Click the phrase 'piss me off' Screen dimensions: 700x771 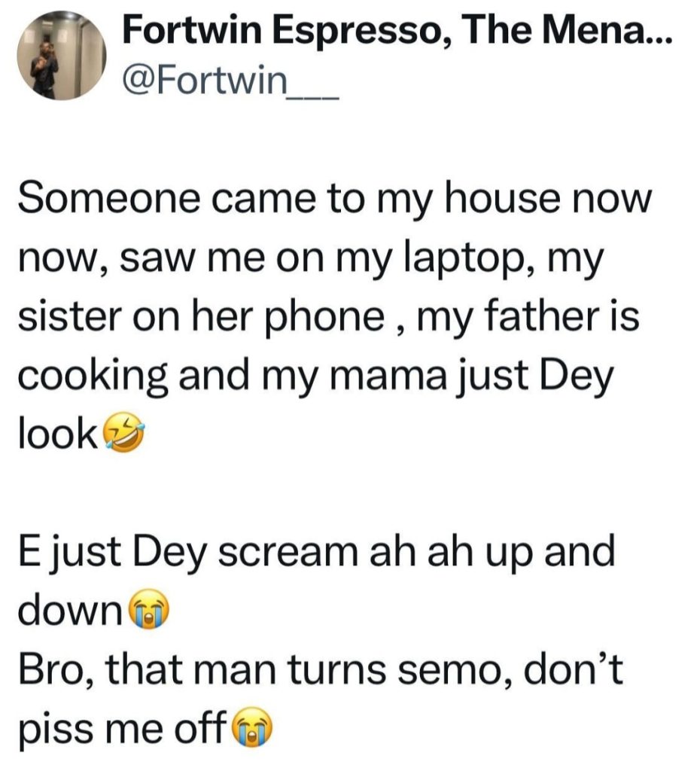pyautogui.click(x=121, y=726)
